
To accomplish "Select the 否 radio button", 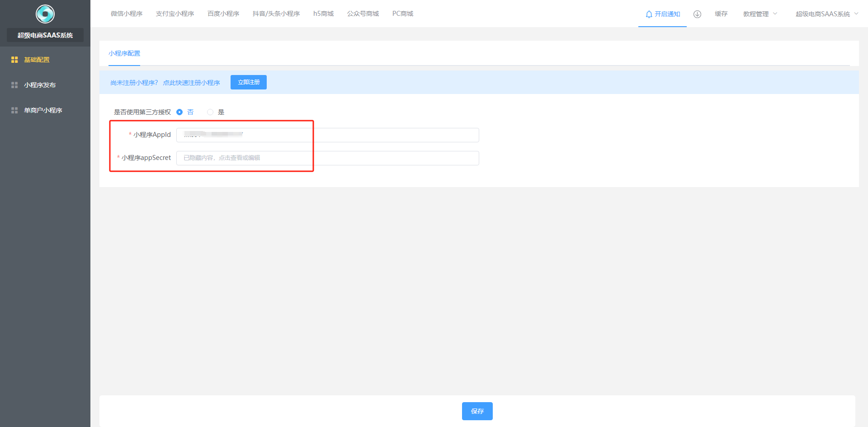I will [x=179, y=112].
